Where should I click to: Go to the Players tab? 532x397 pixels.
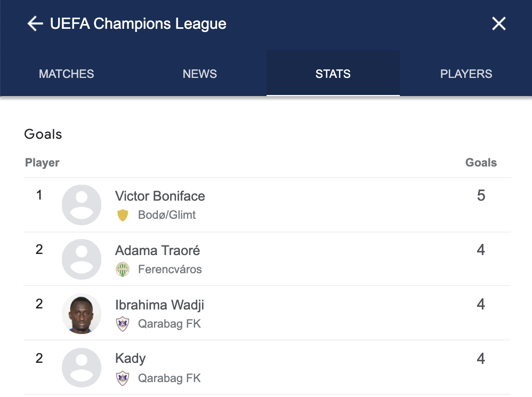[466, 74]
